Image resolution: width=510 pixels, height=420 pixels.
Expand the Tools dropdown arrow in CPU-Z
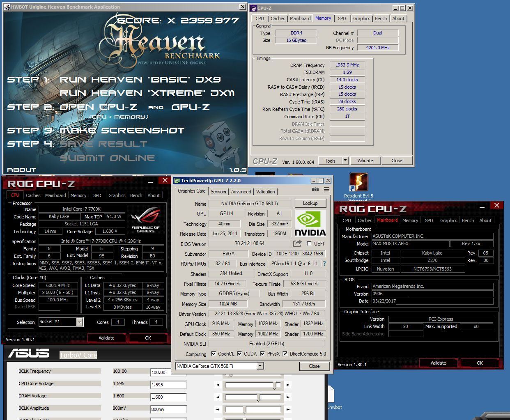345,161
